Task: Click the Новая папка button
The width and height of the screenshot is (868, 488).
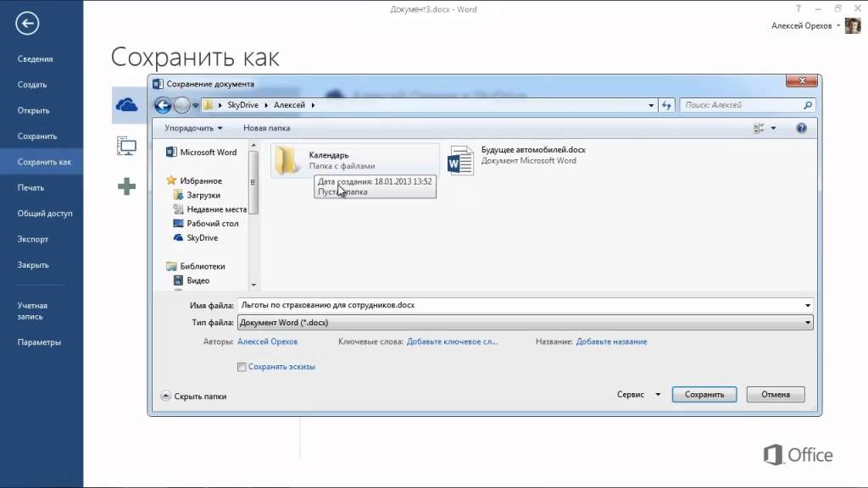Action: point(267,129)
